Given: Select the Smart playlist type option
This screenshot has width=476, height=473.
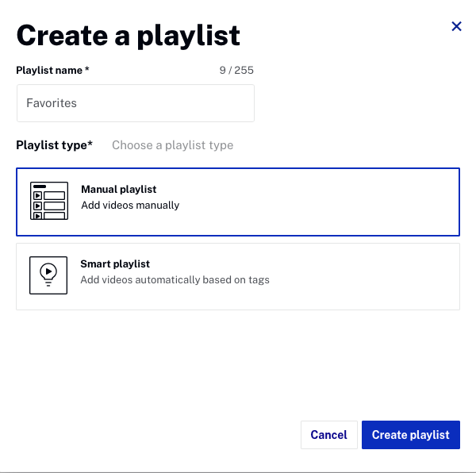Looking at the screenshot, I should (x=238, y=276).
